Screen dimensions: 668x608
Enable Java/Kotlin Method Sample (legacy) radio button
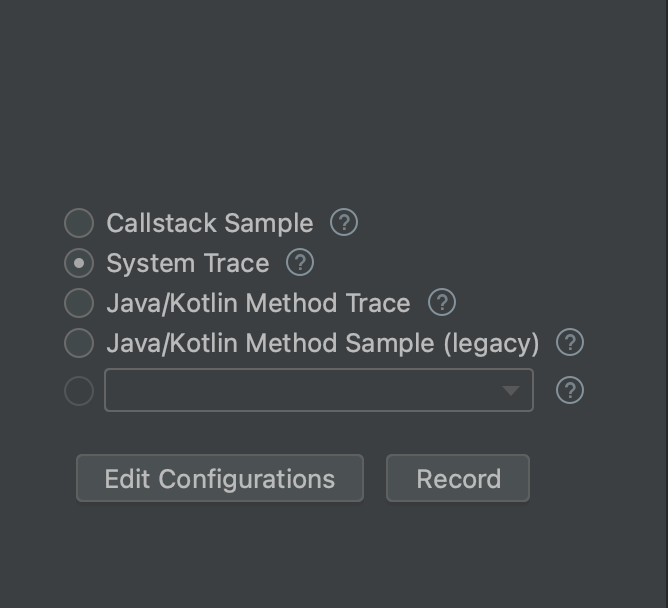click(x=79, y=343)
